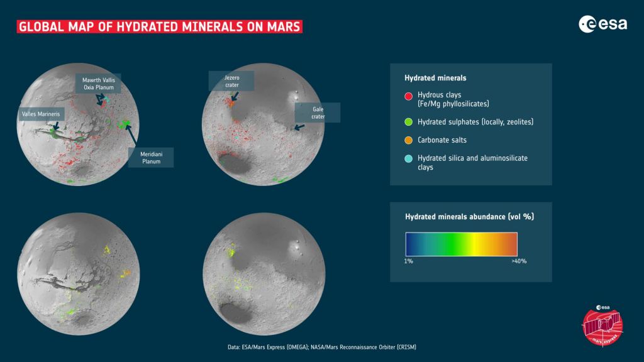This screenshot has height=362, width=644.
Task: Click the red title banner
Action: tap(160, 26)
